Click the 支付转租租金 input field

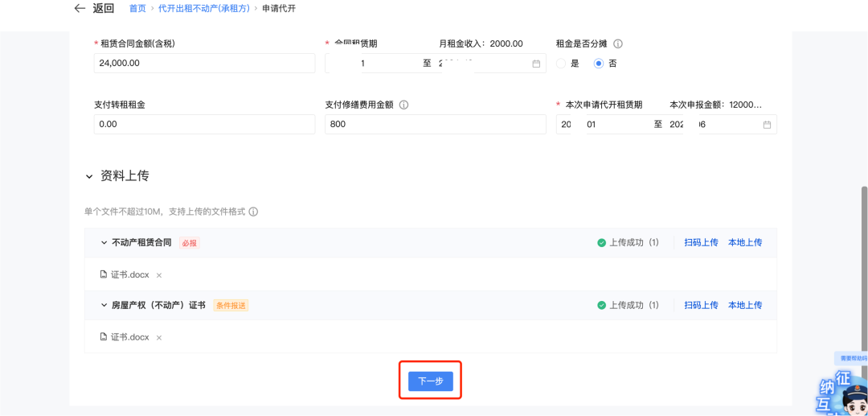[205, 124]
